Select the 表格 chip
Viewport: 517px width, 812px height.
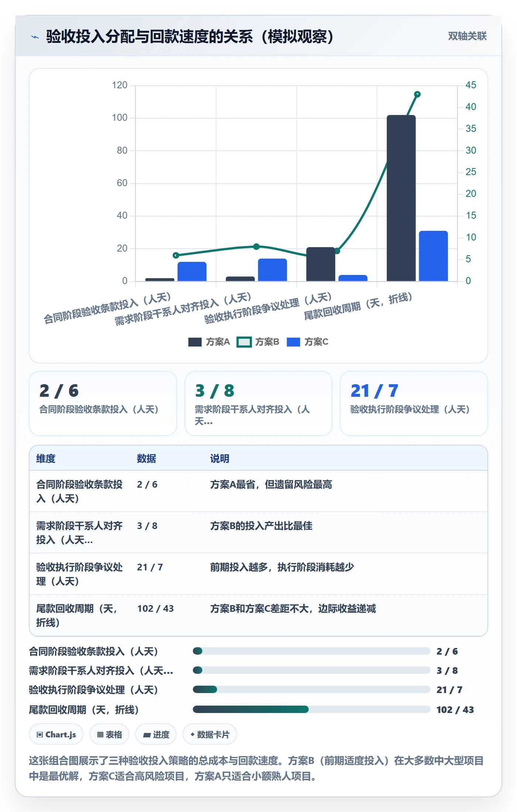click(x=109, y=734)
